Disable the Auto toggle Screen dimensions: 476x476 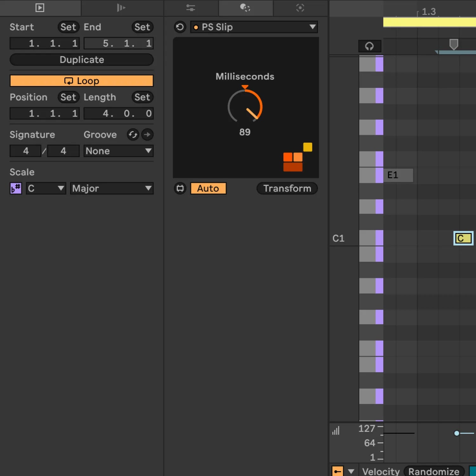pyautogui.click(x=208, y=188)
